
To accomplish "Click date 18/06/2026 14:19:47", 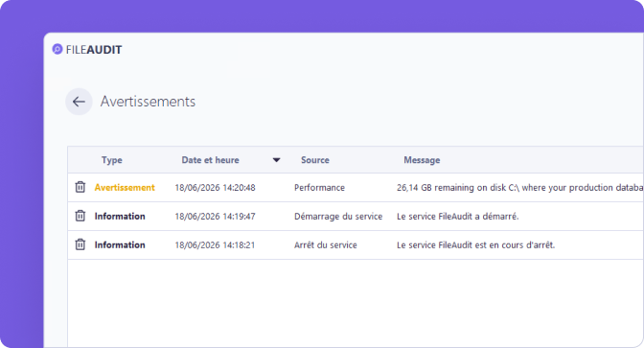I will pos(215,217).
